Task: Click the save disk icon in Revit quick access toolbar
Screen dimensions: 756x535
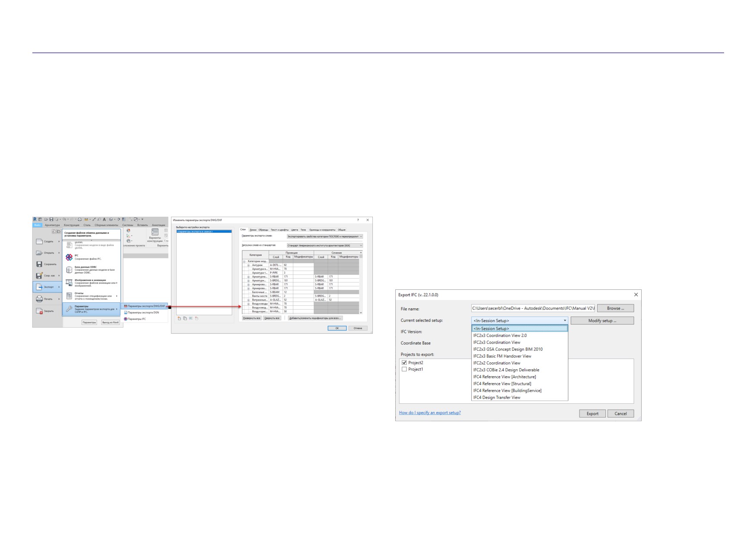Action: coord(51,219)
